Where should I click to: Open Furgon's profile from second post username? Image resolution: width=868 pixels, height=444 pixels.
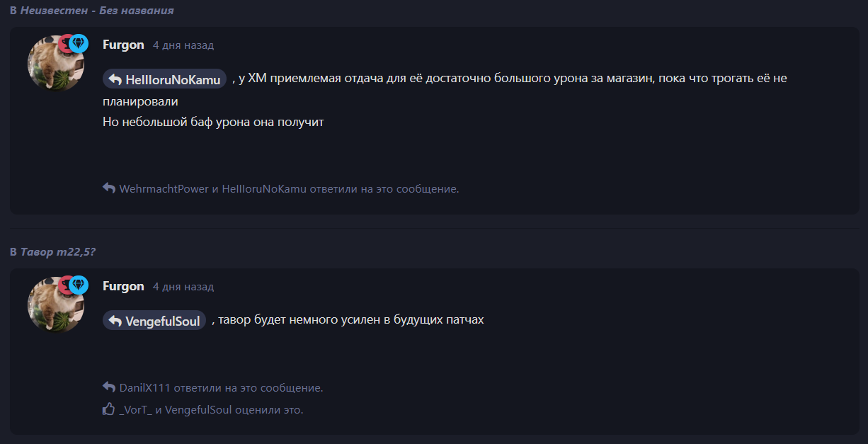coord(123,286)
